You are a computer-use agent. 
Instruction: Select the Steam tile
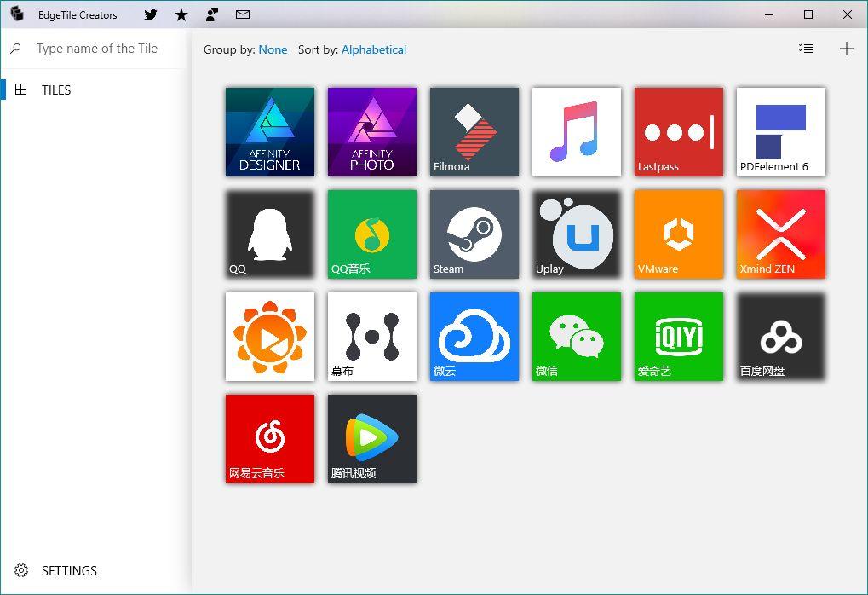(x=474, y=234)
